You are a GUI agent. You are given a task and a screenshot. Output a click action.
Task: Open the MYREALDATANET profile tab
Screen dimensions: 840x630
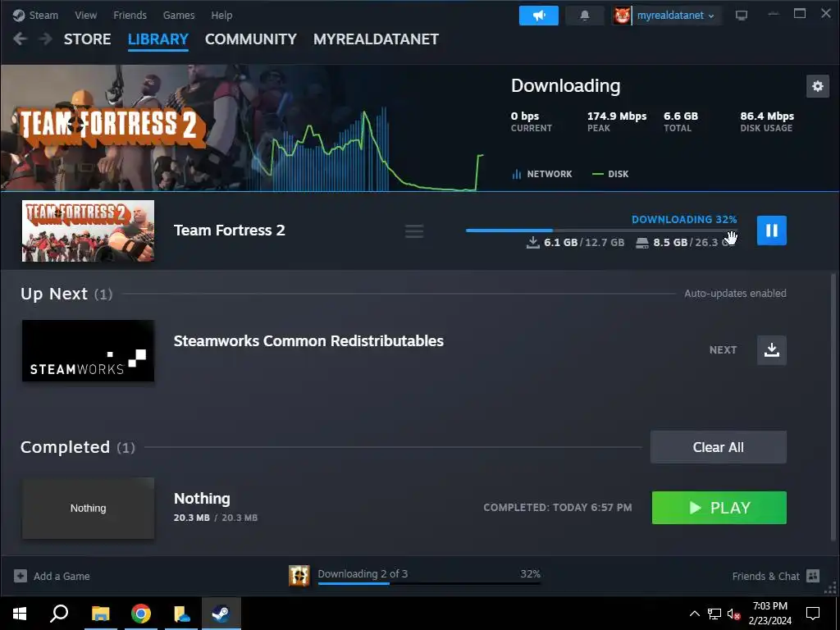tap(376, 39)
